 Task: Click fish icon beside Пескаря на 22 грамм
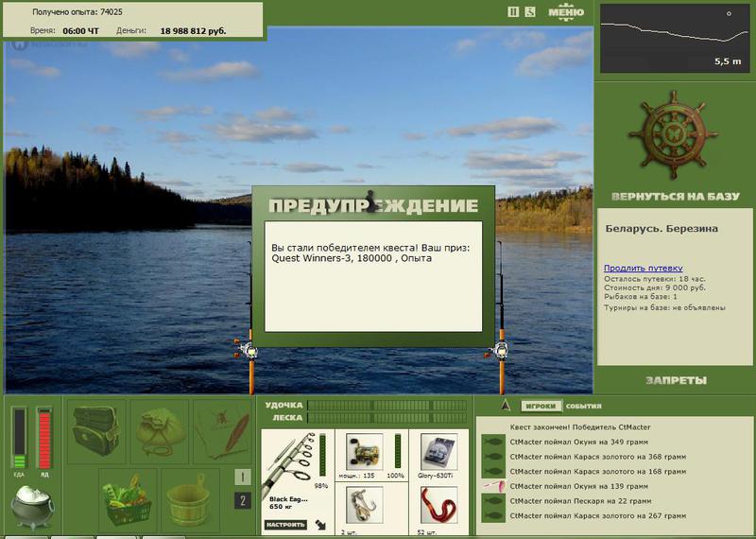pyautogui.click(x=492, y=501)
